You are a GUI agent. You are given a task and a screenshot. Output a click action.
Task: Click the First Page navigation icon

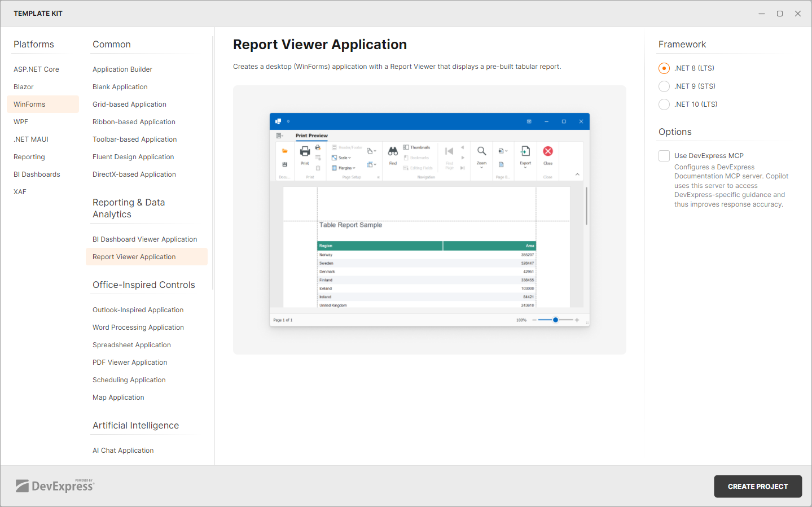pyautogui.click(x=449, y=151)
